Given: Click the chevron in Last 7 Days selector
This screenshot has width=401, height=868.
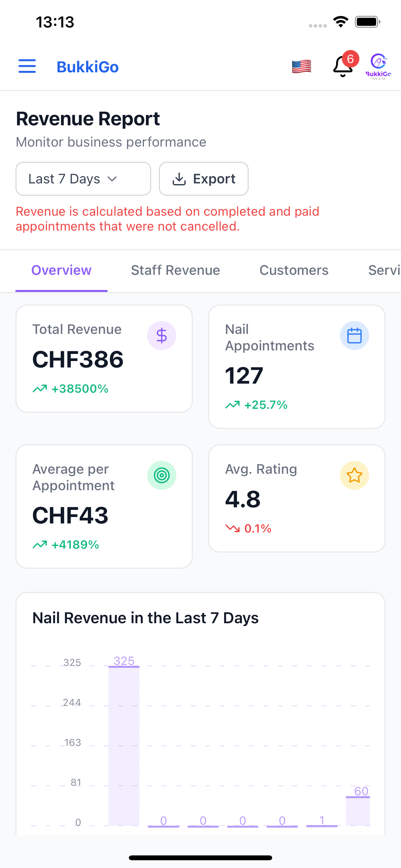Looking at the screenshot, I should click(112, 179).
